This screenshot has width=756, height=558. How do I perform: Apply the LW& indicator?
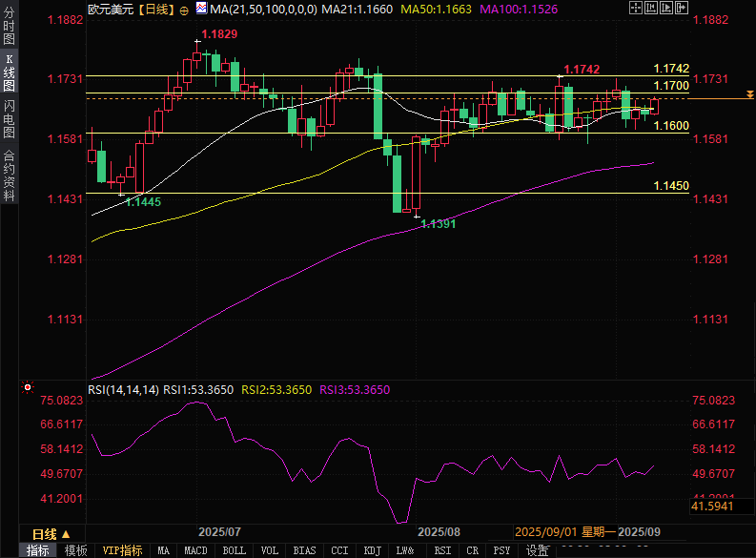click(x=405, y=550)
